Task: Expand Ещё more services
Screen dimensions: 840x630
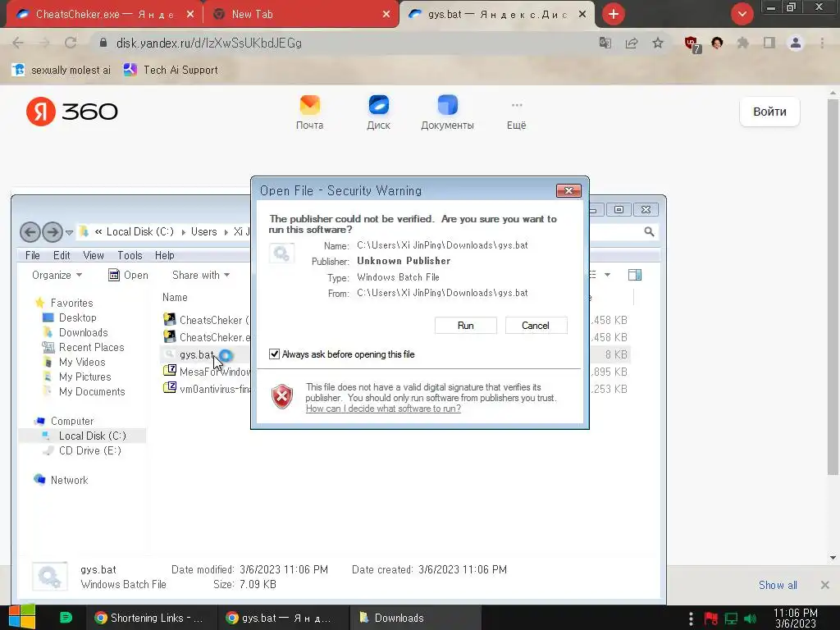Action: click(517, 115)
